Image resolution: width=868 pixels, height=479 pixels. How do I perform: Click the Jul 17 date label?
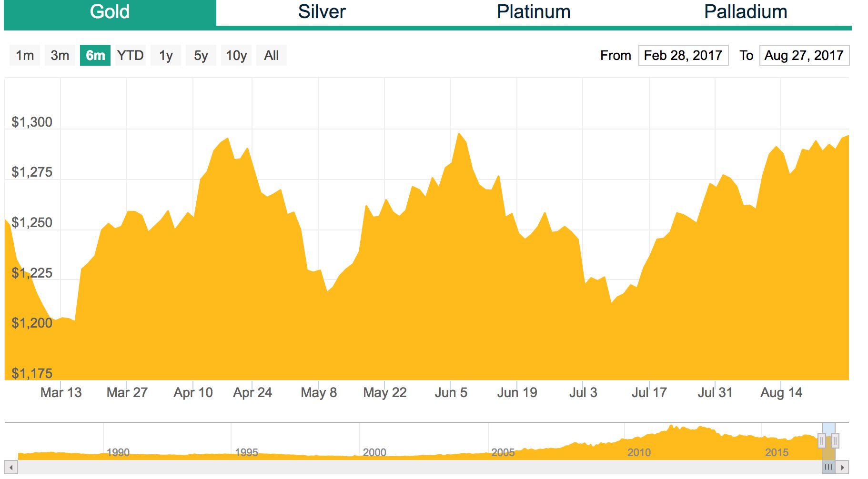(649, 393)
